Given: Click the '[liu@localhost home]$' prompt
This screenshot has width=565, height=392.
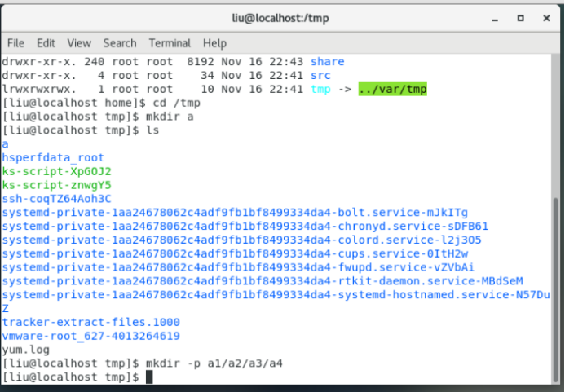Looking at the screenshot, I should tap(73, 103).
